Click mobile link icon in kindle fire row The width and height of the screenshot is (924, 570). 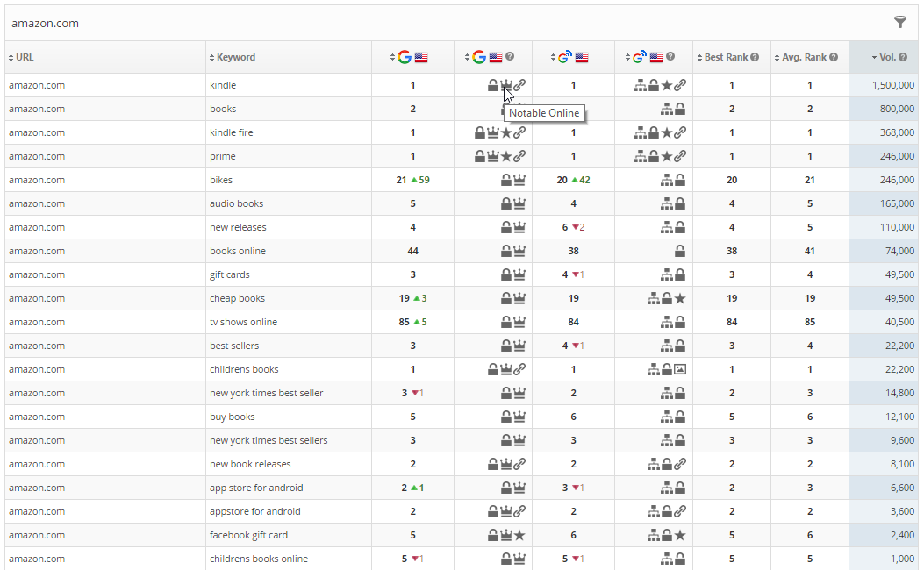pyautogui.click(x=680, y=132)
